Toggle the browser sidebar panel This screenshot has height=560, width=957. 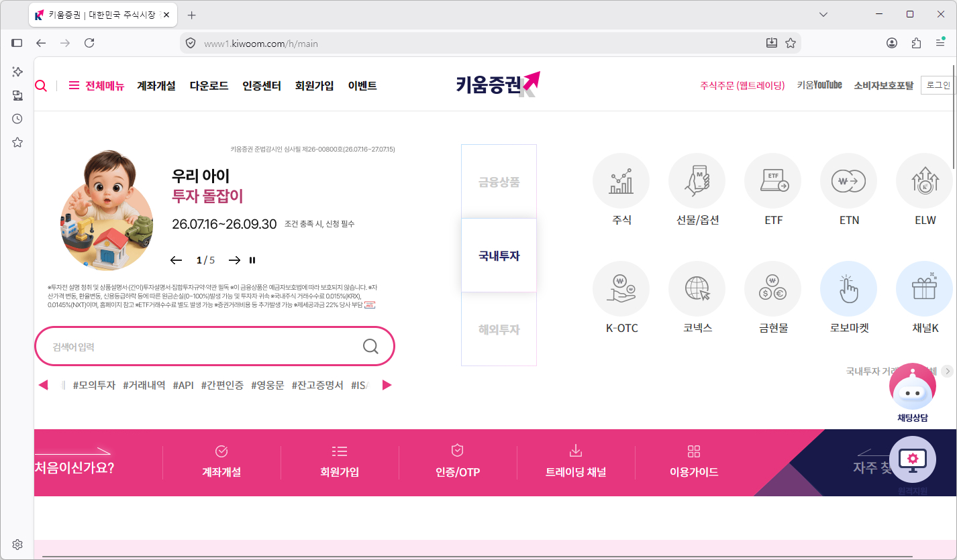tap(17, 43)
